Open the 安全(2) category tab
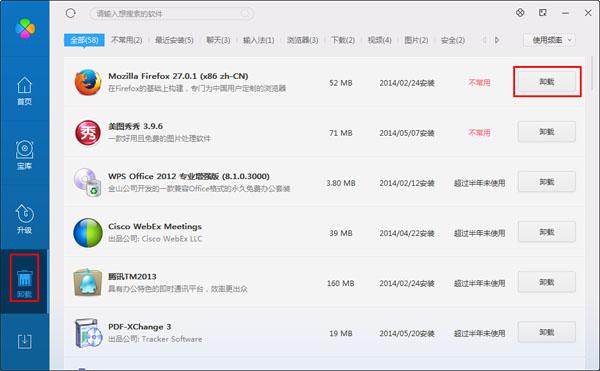This screenshot has width=600, height=371. click(x=453, y=40)
